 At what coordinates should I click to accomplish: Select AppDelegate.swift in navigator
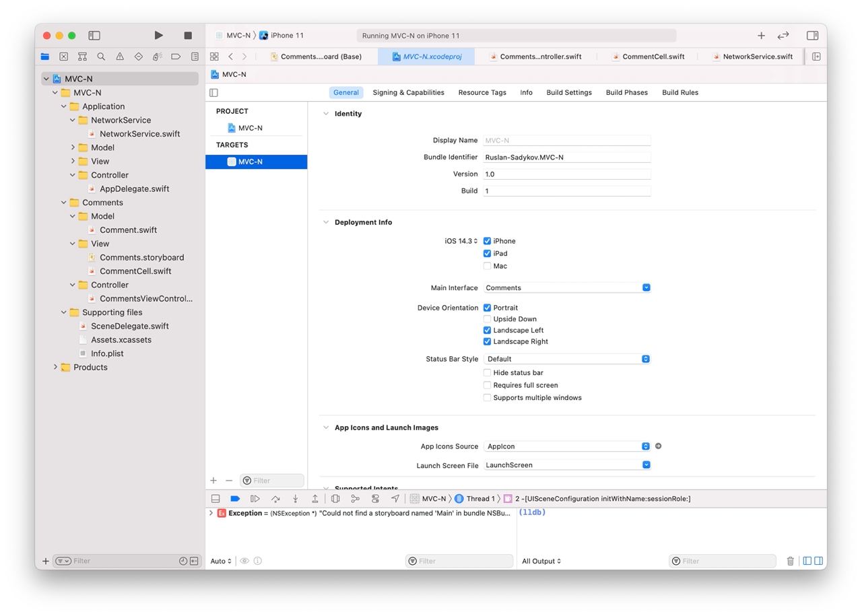pos(134,189)
